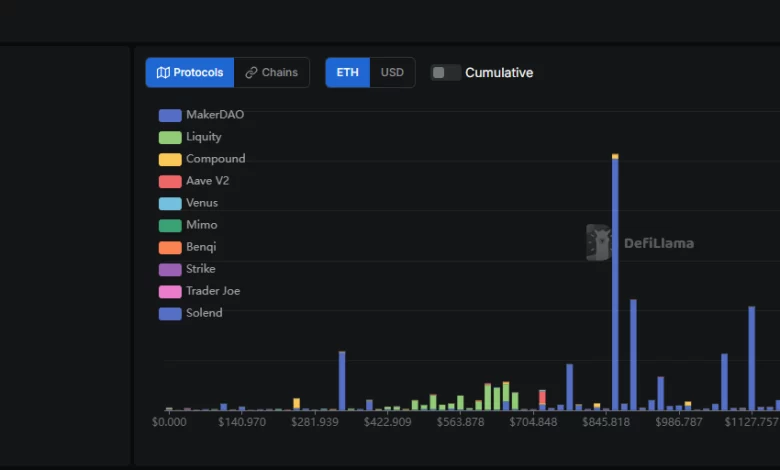Click the $422.909 axis label
This screenshot has height=470, width=780.
point(388,422)
